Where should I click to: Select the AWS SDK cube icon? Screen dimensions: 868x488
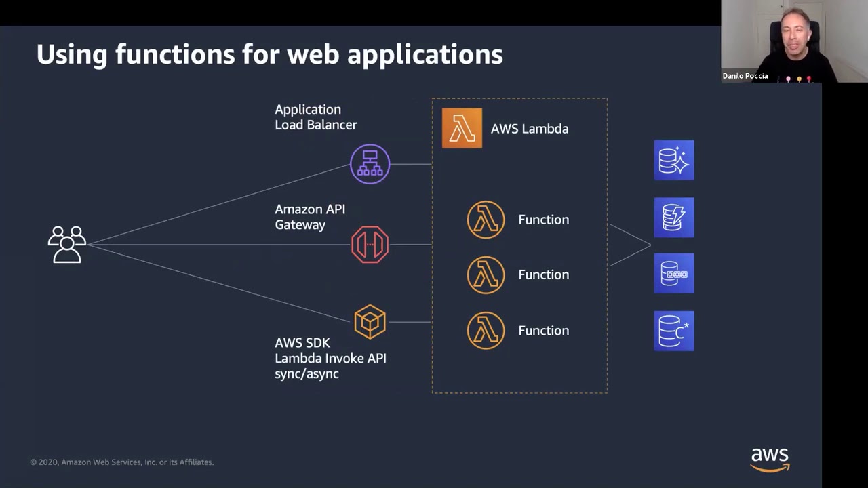[x=370, y=321]
